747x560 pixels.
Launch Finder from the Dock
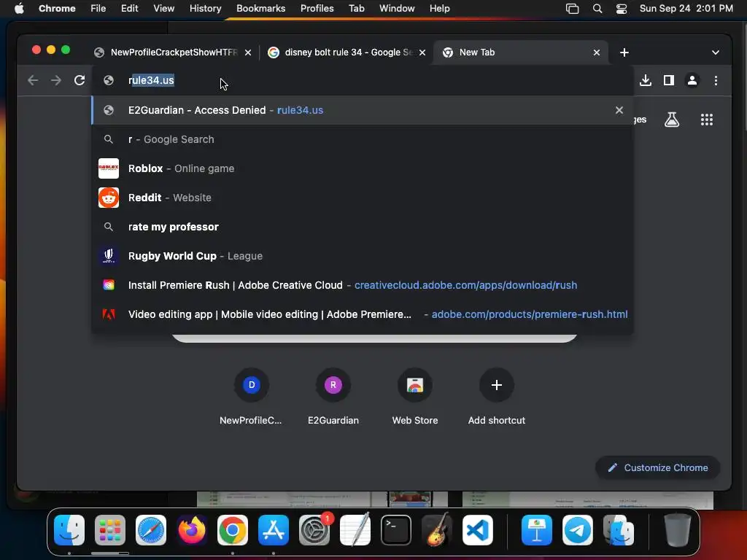(69, 530)
